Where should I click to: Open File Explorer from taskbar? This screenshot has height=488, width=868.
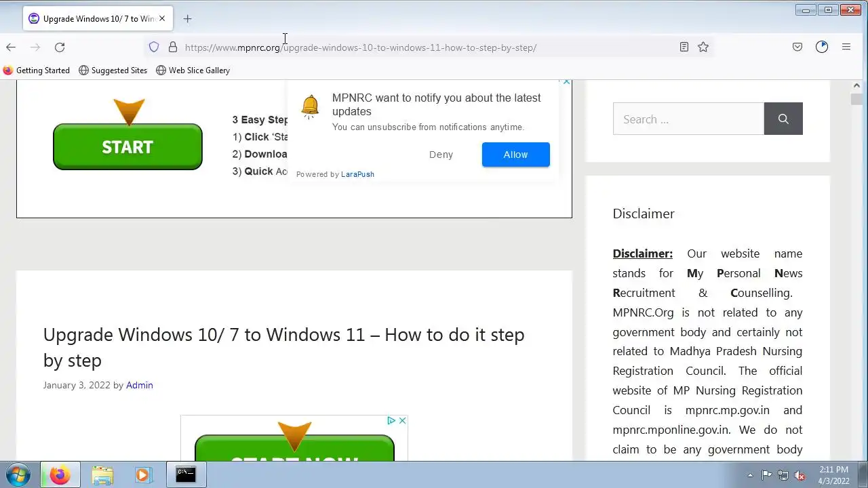coord(102,475)
